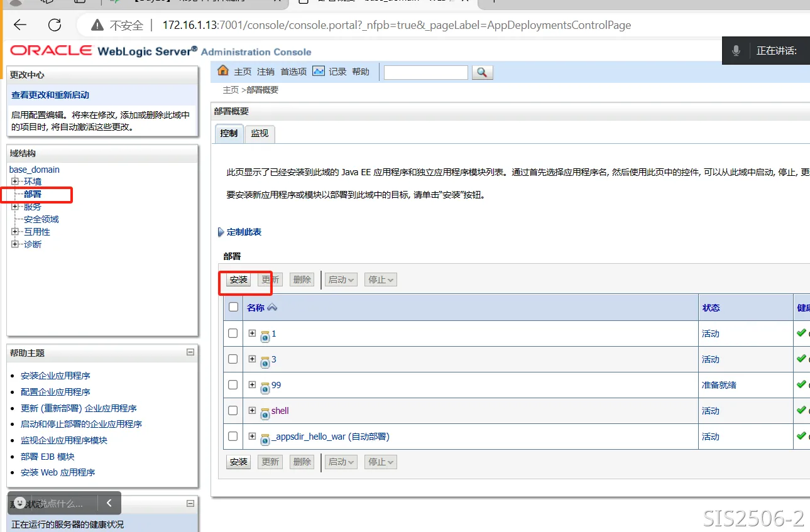Switch to the 监视 tab
The width and height of the screenshot is (810, 532).
click(x=260, y=133)
